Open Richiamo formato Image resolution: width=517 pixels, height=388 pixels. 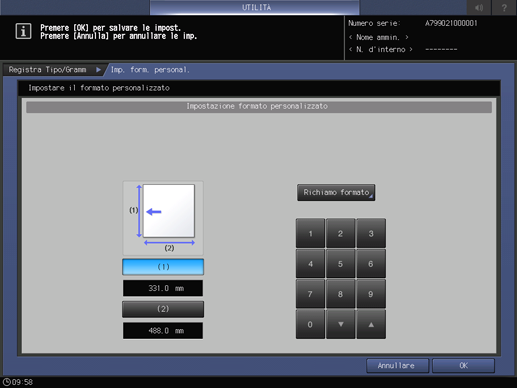336,192
